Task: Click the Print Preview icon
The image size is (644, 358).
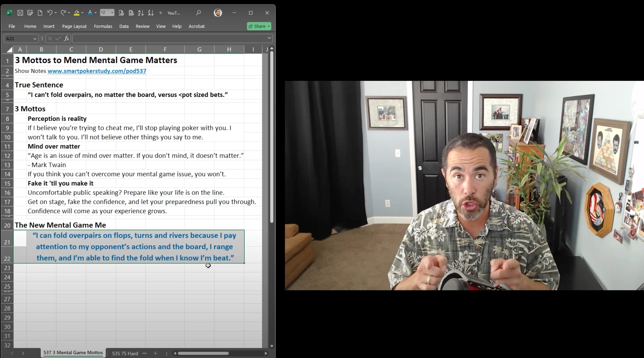Action: [131, 13]
